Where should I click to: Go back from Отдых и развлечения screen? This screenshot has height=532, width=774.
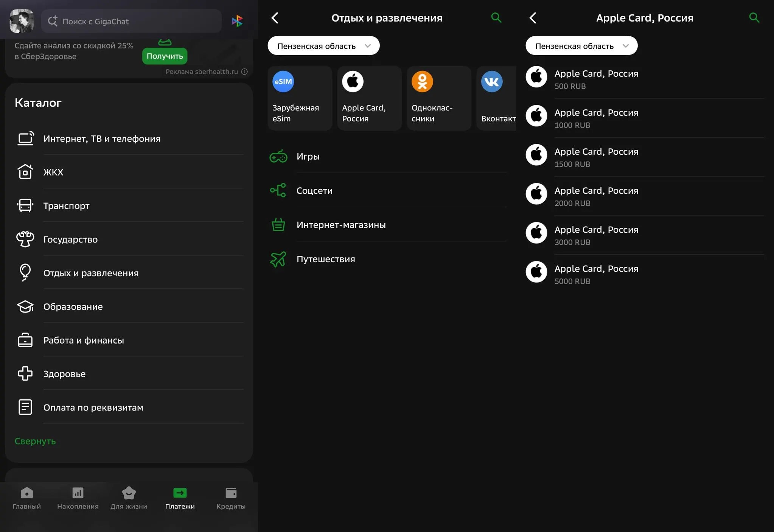[x=275, y=18]
